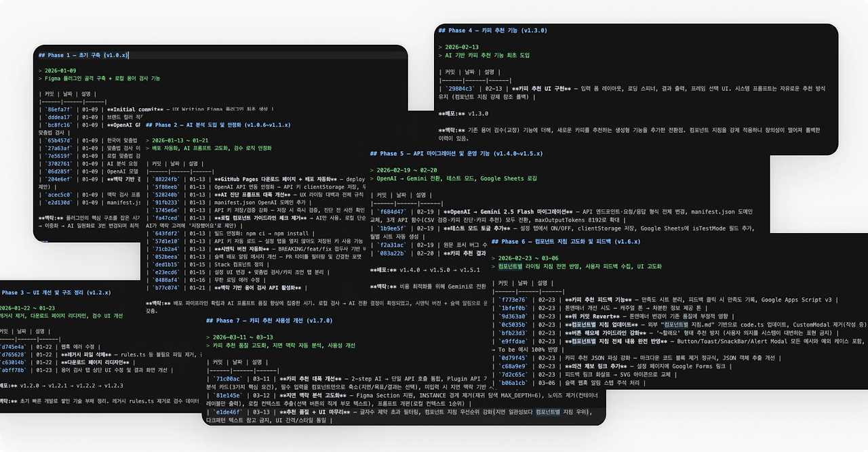This screenshot has height=452, width=868.
Task: Click the "2026-01-13 ~ 01-21" date range
Action: tap(182, 140)
